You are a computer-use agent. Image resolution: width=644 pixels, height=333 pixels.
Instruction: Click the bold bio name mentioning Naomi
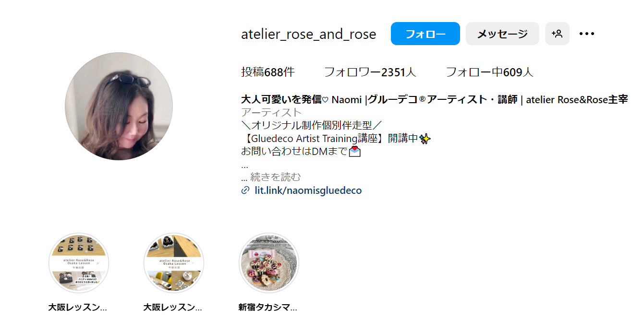435,100
